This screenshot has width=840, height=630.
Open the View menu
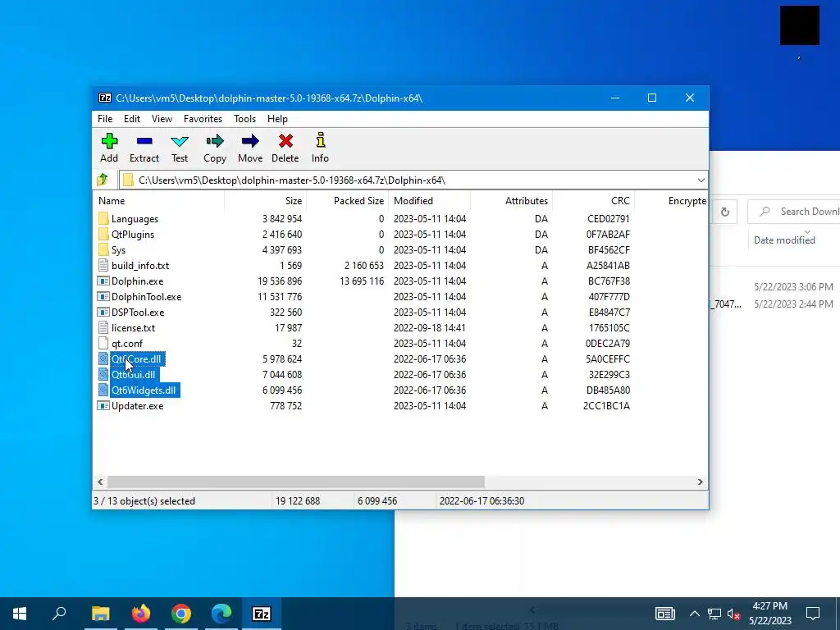coord(162,119)
